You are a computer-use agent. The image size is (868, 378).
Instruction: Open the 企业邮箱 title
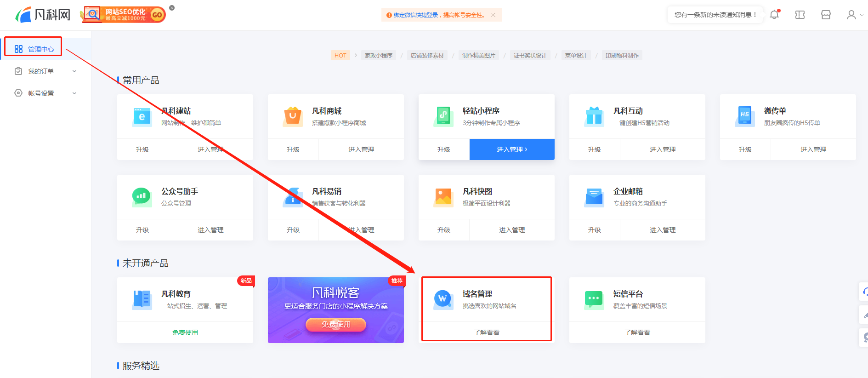(628, 191)
